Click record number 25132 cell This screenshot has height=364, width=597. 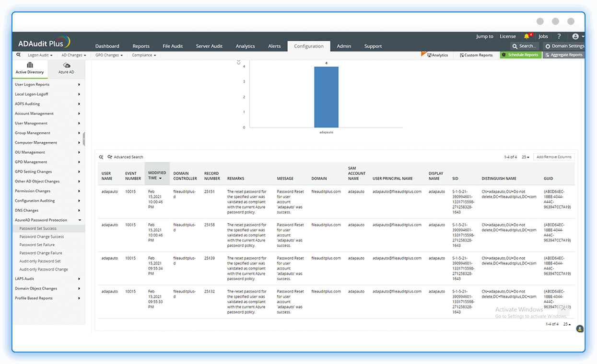[210, 291]
